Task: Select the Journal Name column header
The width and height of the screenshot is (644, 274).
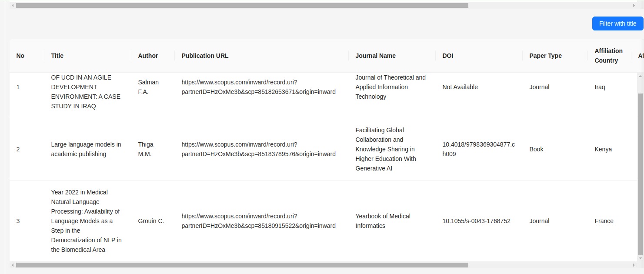Action: [x=375, y=56]
